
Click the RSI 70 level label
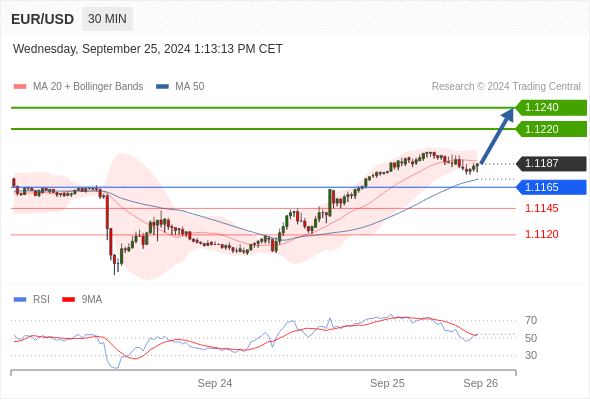click(531, 321)
